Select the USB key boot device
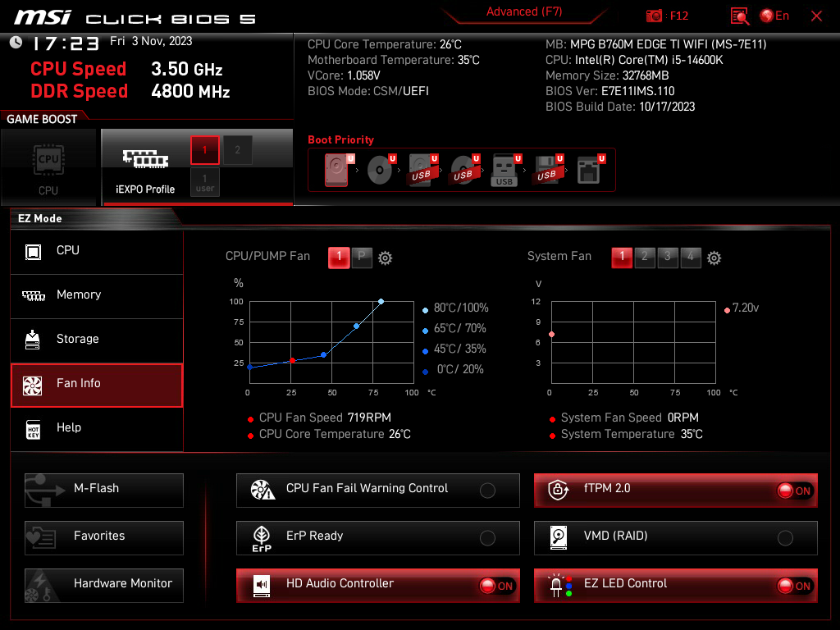Viewport: 840px width, 630px height. [505, 171]
